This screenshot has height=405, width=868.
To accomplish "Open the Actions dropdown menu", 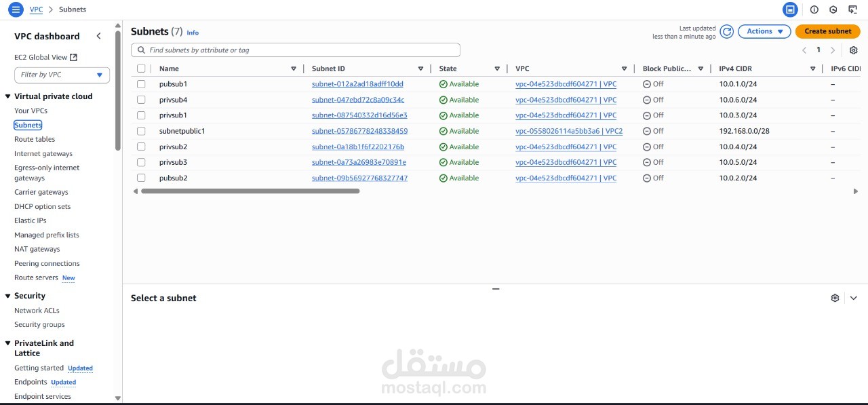I will tap(764, 31).
